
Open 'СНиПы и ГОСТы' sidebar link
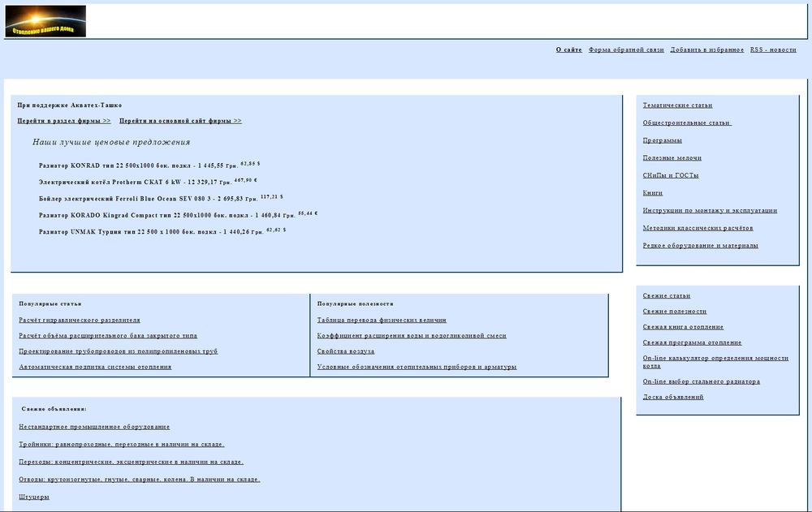[671, 175]
